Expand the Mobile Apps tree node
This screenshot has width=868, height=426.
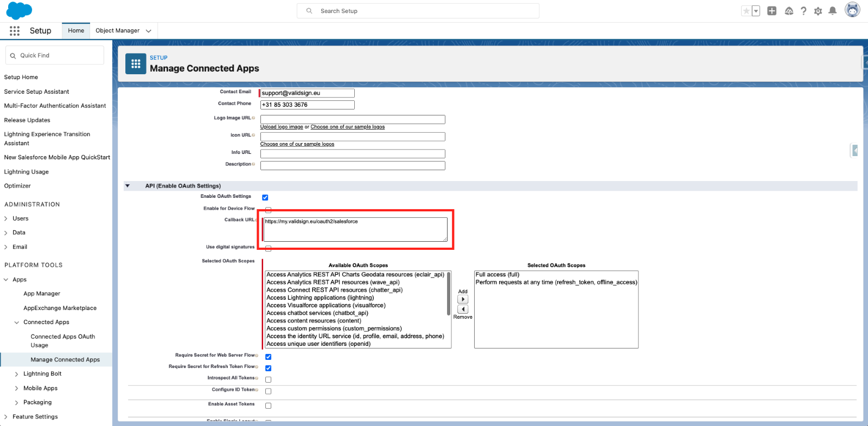(17, 389)
